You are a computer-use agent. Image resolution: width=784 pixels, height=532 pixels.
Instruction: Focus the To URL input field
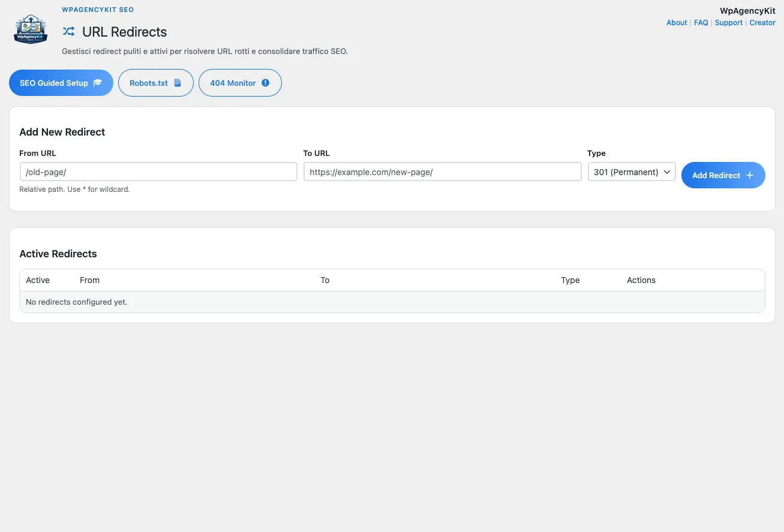[443, 172]
